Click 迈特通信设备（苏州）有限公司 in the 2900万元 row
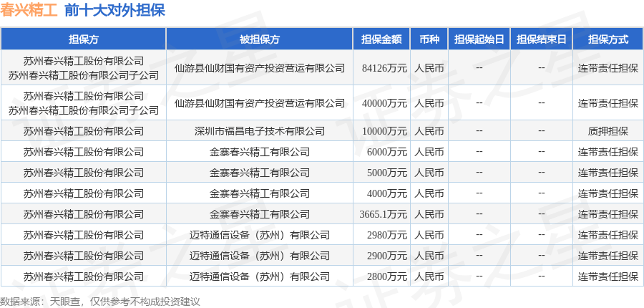The image size is (644, 308). 260,256
